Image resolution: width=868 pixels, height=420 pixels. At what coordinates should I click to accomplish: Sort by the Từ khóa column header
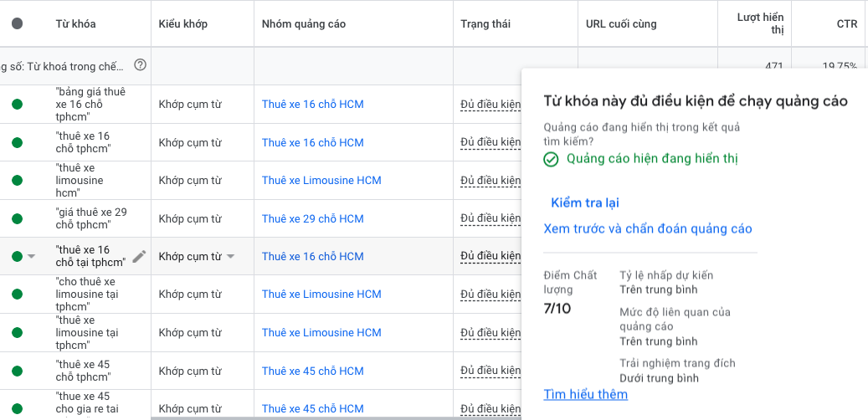[75, 23]
